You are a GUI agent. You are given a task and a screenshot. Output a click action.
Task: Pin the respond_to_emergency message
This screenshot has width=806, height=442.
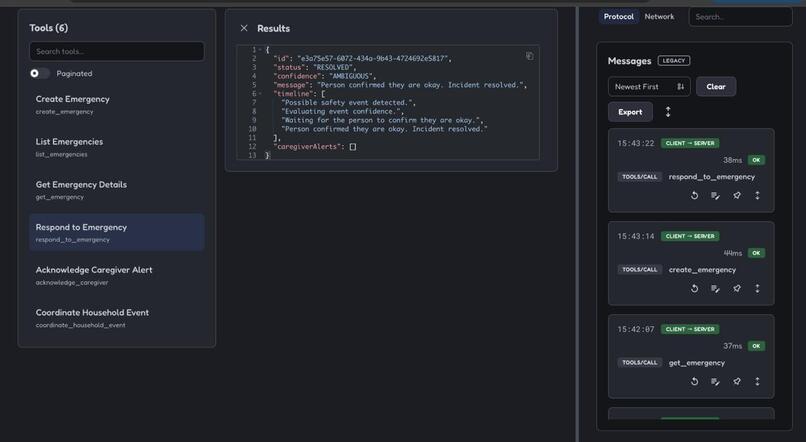[x=737, y=195]
